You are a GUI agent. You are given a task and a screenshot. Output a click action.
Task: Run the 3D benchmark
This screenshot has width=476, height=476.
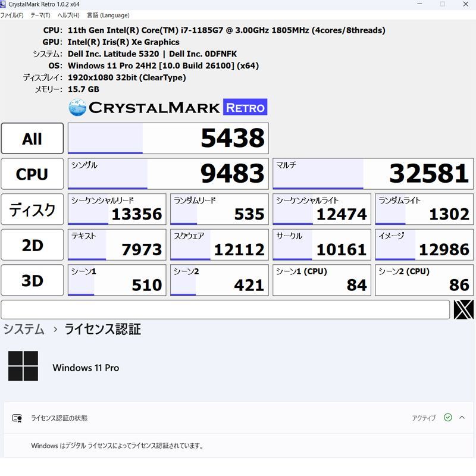32,280
